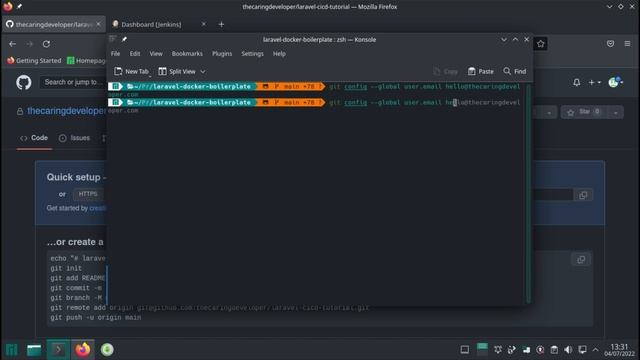Select HTTPS clone option
The image size is (640, 360).
[88, 194]
